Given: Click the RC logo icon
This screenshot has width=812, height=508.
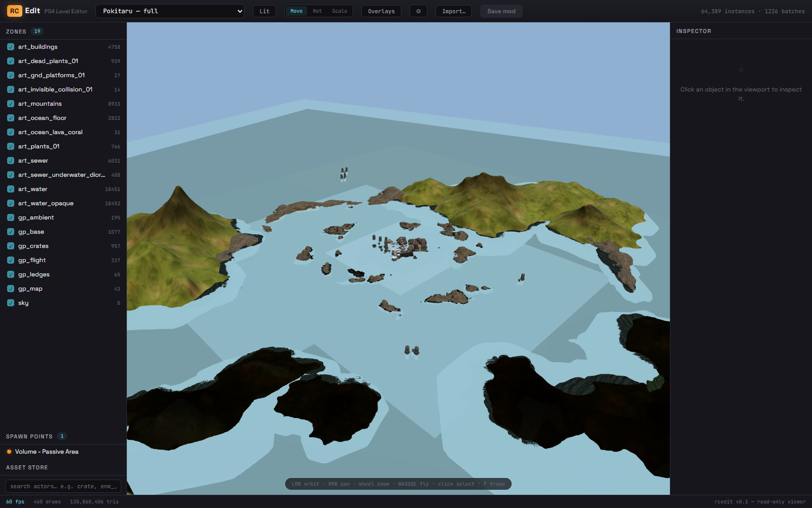Looking at the screenshot, I should point(14,11).
